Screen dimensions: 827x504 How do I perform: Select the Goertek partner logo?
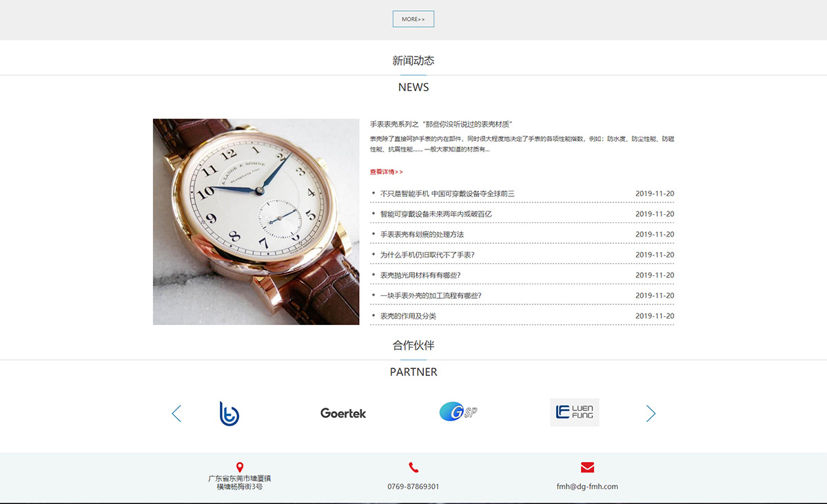coord(343,412)
